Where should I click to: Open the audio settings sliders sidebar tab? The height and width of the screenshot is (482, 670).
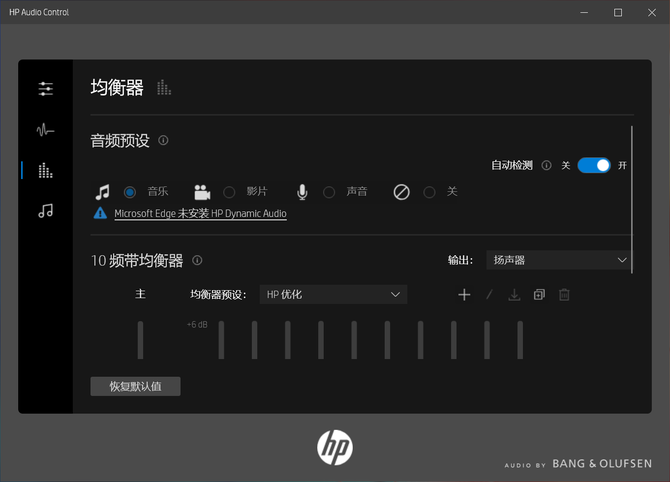click(x=45, y=89)
